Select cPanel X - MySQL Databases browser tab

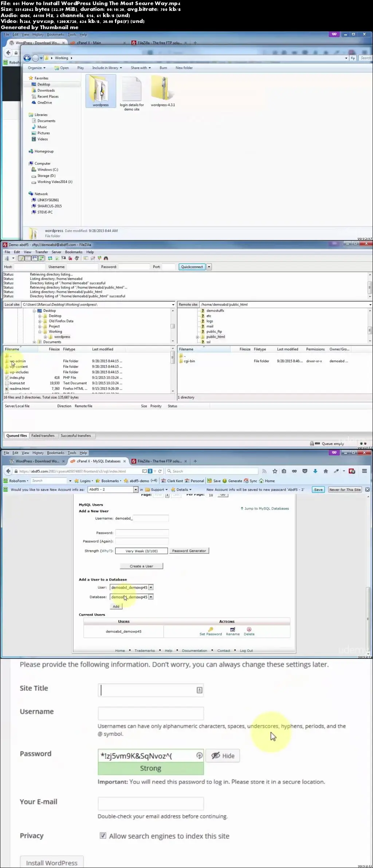coord(98,461)
